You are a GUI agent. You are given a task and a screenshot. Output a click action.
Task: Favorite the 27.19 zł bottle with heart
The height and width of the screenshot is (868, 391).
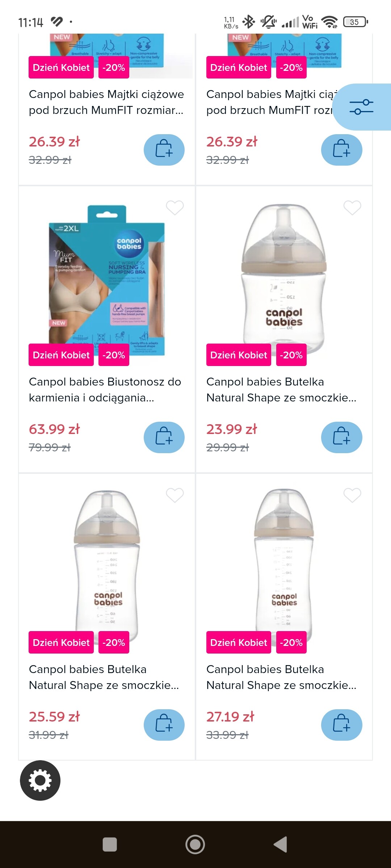click(352, 495)
